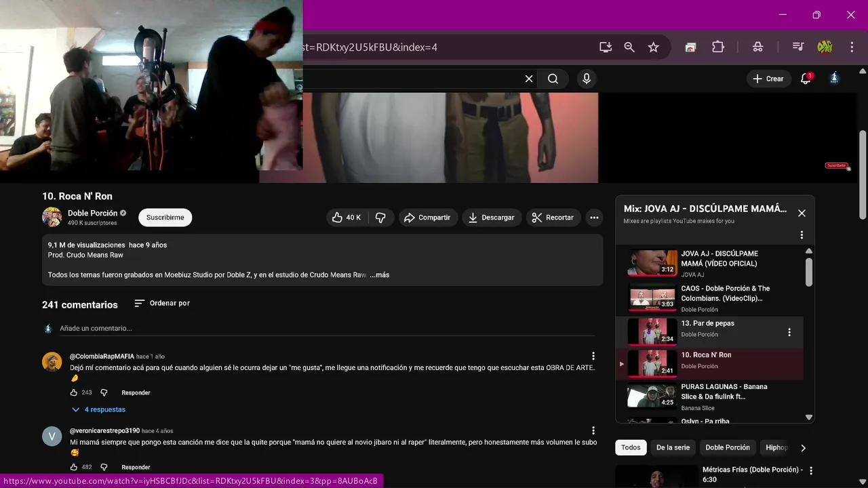Open the media control icon in toolbar
868x488 pixels.
798,47
